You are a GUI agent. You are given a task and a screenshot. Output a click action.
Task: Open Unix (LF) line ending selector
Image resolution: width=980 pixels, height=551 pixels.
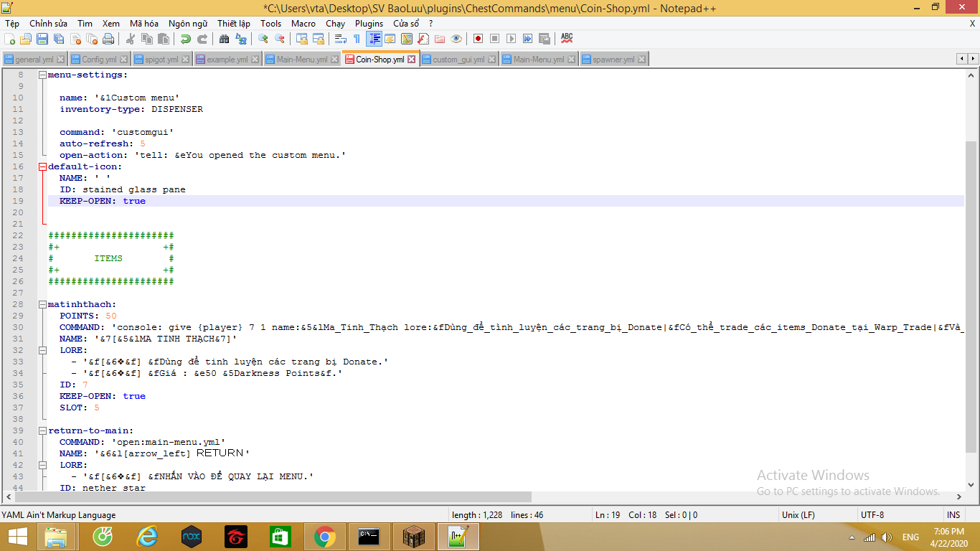(816, 515)
